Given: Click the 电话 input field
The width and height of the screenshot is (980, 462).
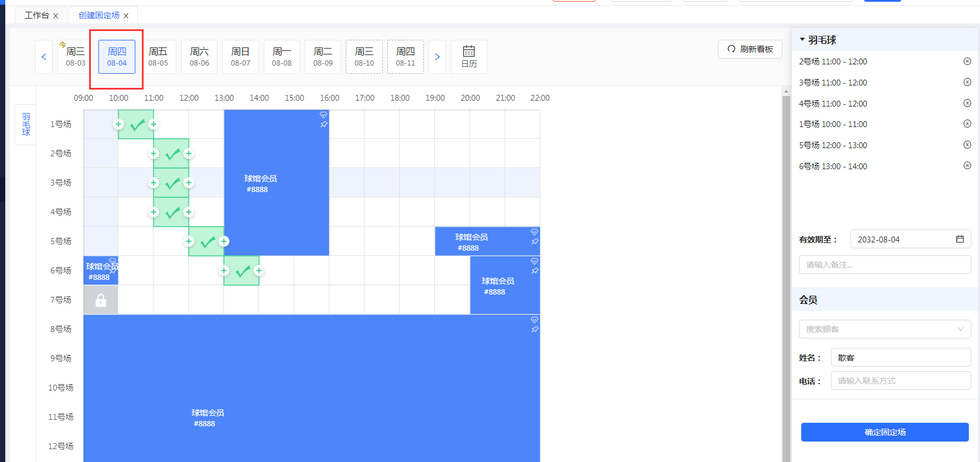Looking at the screenshot, I should point(900,381).
